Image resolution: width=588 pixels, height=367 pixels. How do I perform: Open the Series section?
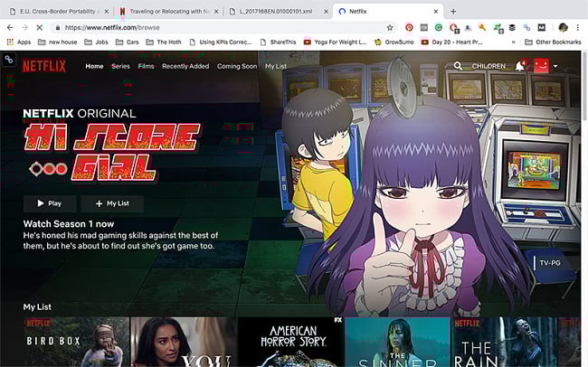click(x=120, y=66)
